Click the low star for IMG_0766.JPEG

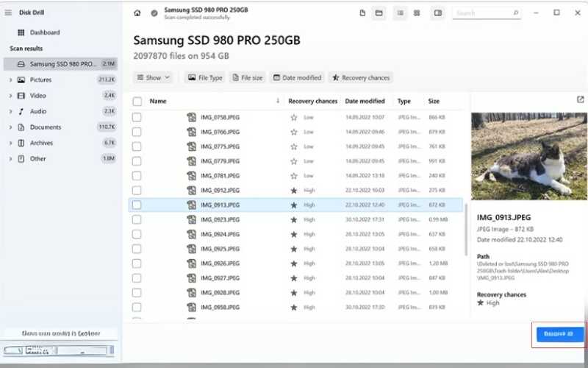click(x=294, y=132)
